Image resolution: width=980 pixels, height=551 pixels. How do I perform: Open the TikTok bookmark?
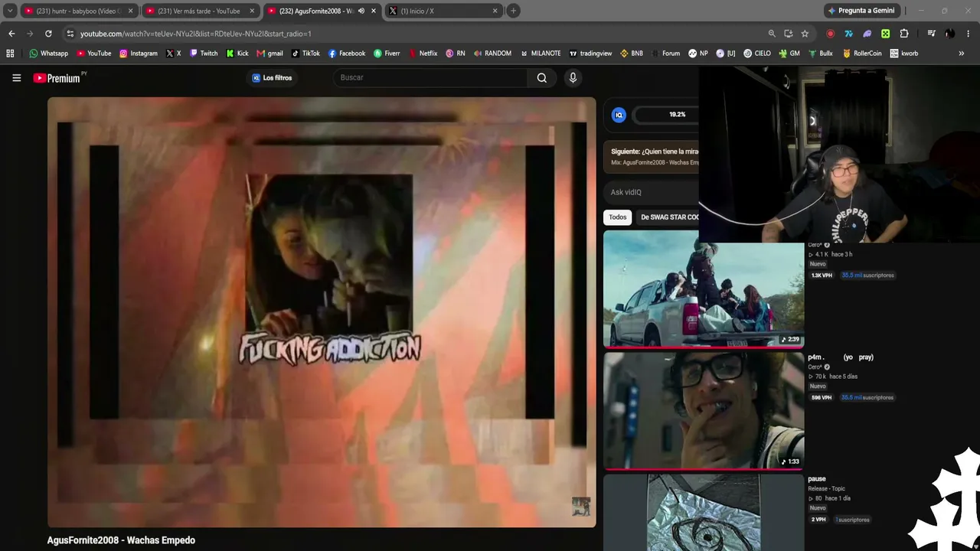point(305,54)
